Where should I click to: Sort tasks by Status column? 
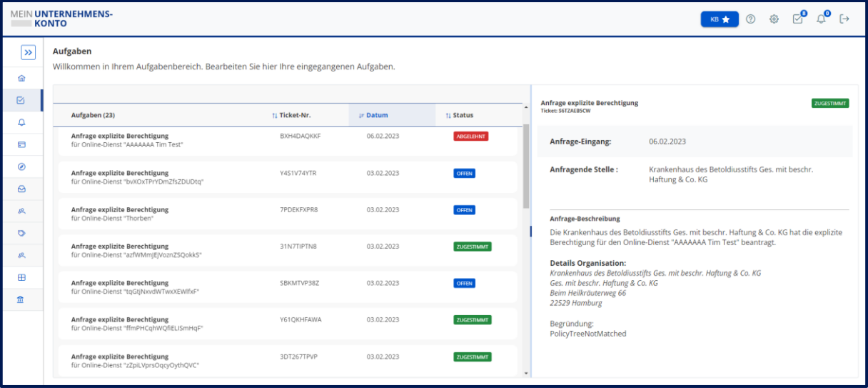pyautogui.click(x=459, y=115)
